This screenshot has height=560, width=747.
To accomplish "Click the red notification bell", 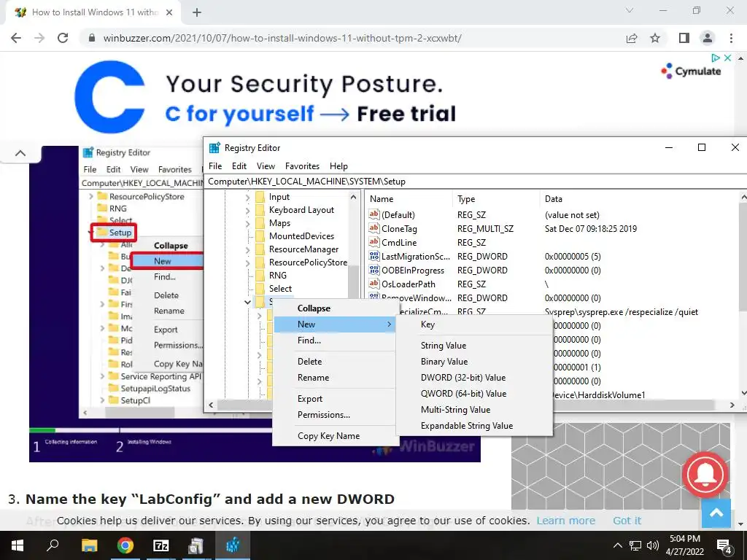I will tap(705, 475).
